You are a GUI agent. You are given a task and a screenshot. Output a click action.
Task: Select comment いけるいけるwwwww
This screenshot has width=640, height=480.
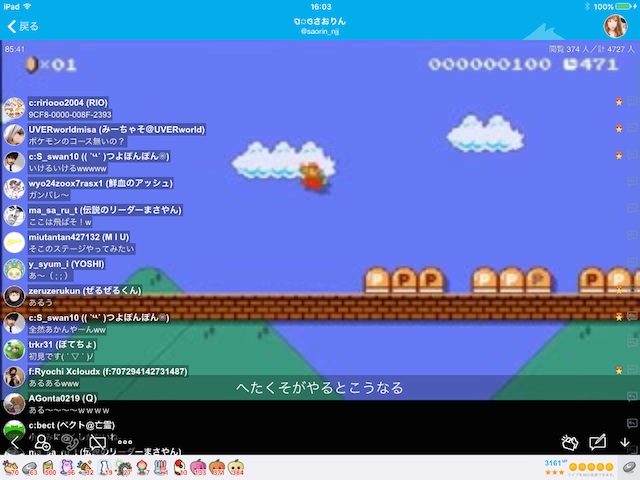pos(67,169)
